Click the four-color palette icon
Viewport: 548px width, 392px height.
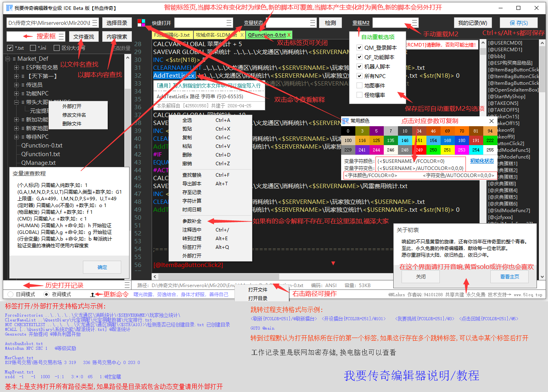141,23
